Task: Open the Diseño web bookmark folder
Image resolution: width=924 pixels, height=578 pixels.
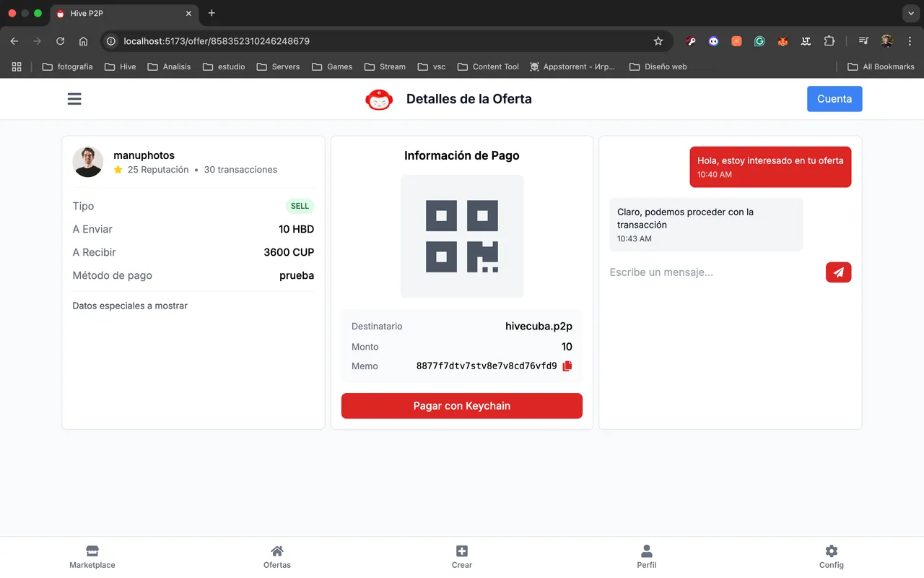Action: 658,66
